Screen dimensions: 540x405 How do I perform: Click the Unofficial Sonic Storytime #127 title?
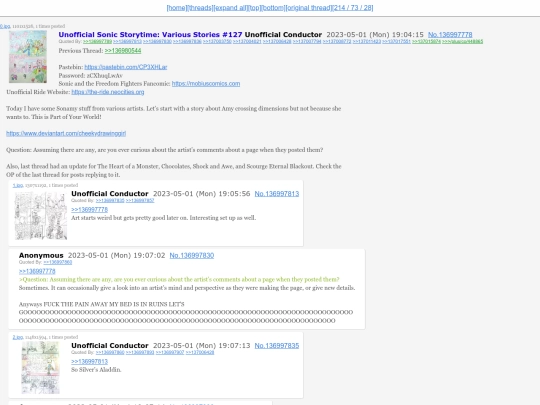tap(150, 34)
